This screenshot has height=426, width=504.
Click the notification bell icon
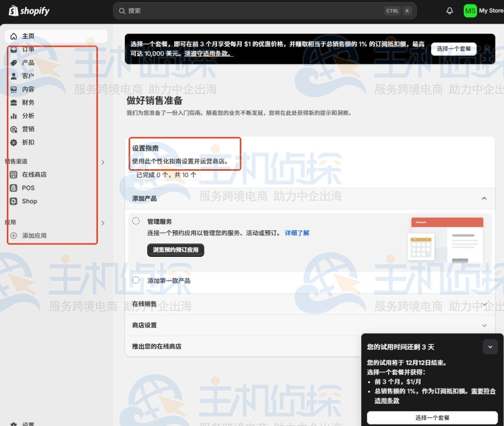click(x=449, y=10)
